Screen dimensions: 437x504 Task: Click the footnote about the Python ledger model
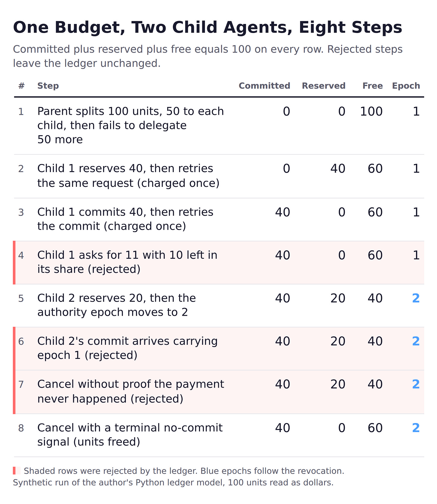coord(173,483)
